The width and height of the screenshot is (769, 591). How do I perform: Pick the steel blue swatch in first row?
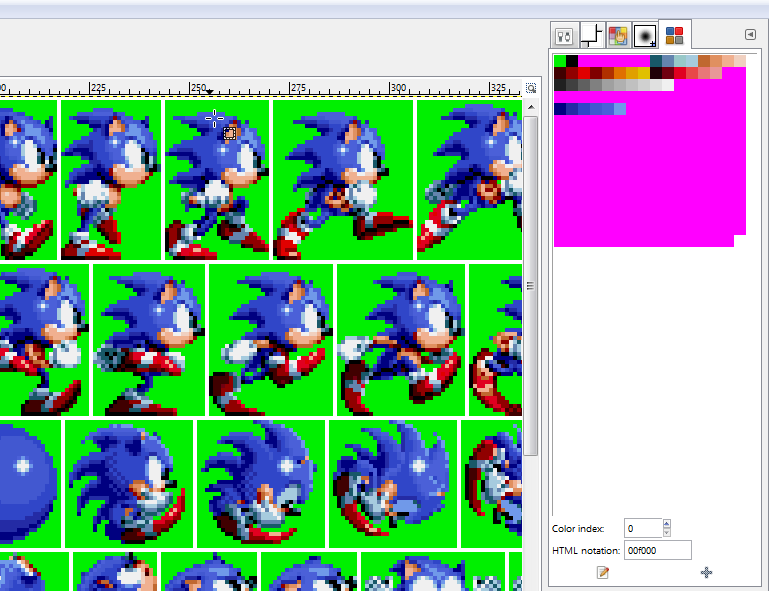[668, 61]
